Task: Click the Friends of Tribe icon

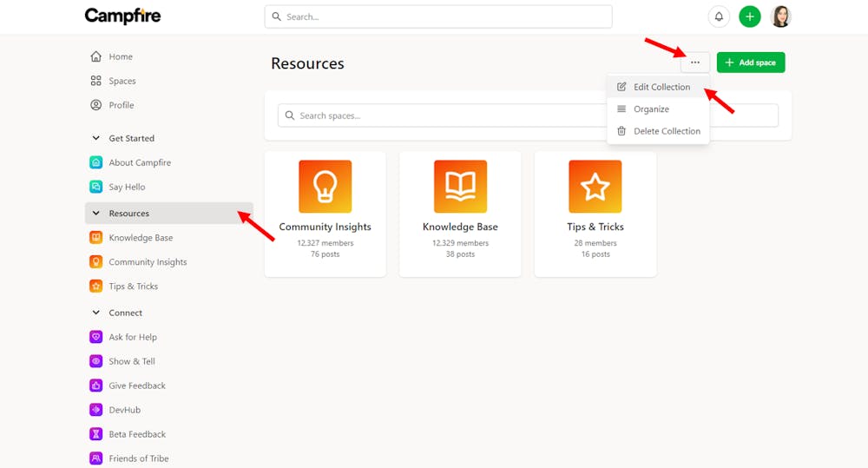Action: point(95,458)
